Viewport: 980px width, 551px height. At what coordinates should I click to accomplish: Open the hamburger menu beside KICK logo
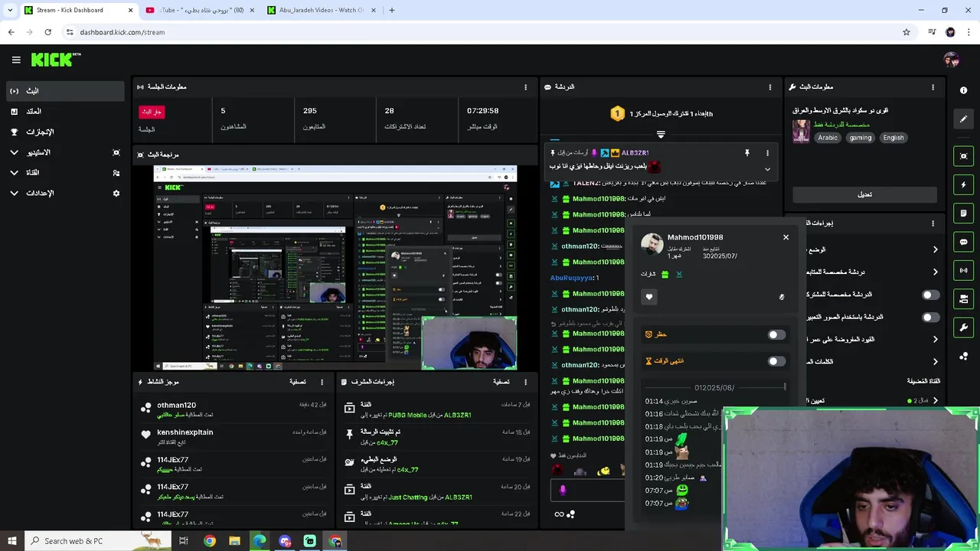[x=16, y=60]
